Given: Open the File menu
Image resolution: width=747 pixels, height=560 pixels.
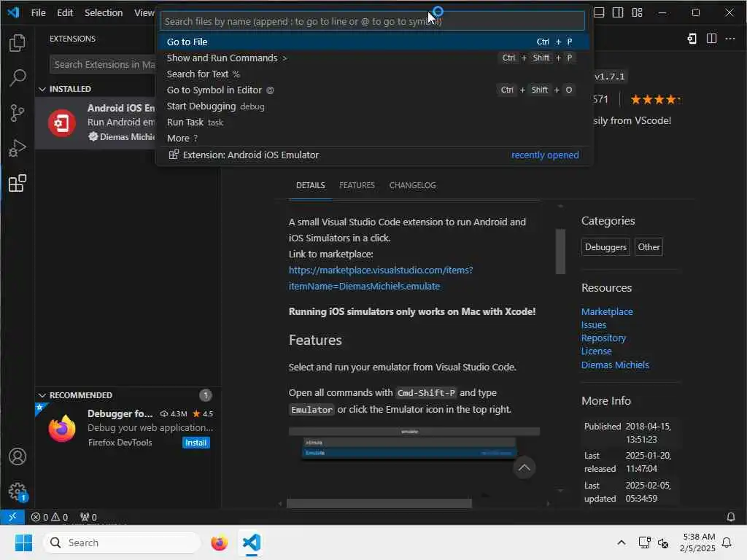Looking at the screenshot, I should [x=38, y=13].
